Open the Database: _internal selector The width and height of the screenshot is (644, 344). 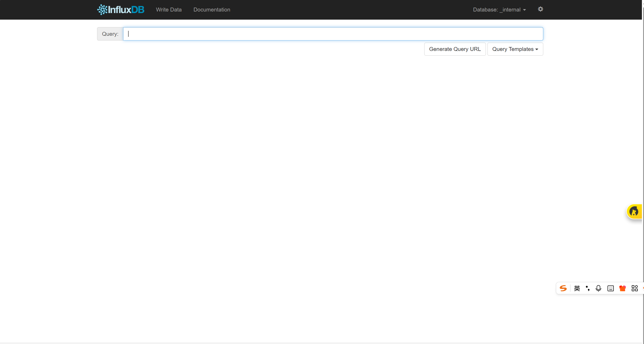(497, 10)
